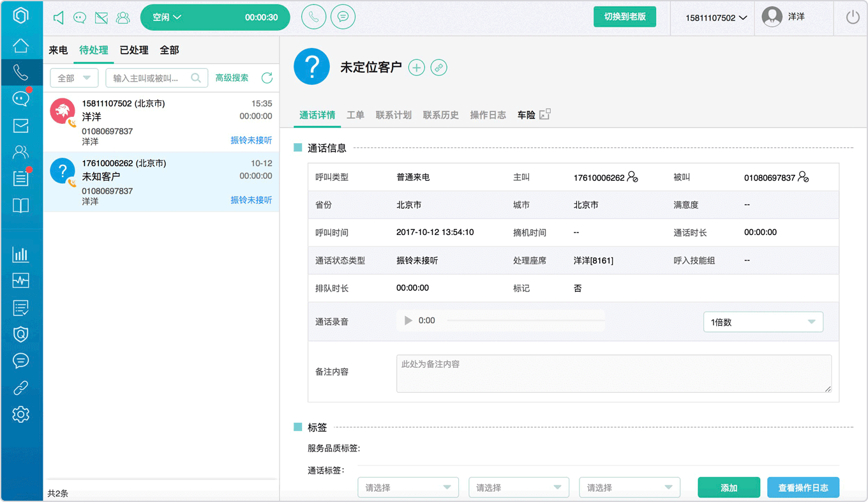Click the power logout icon in the top right
The image size is (868, 502).
(x=853, y=18)
